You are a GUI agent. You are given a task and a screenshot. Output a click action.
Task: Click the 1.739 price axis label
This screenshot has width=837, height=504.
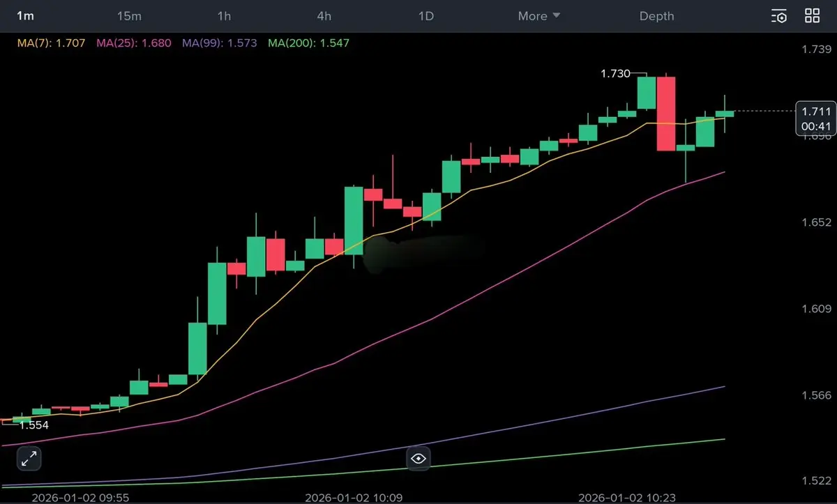tap(817, 49)
